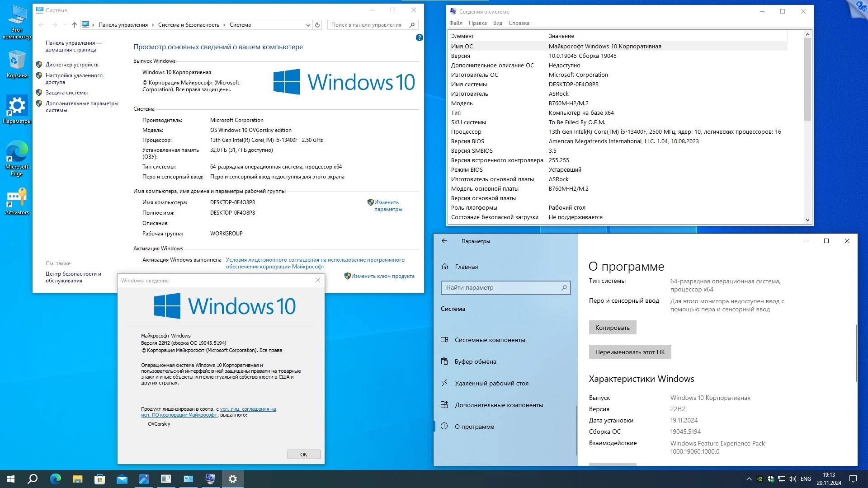Show hidden icons with the tray chevron
The width and height of the screenshot is (868, 488).
point(749,479)
